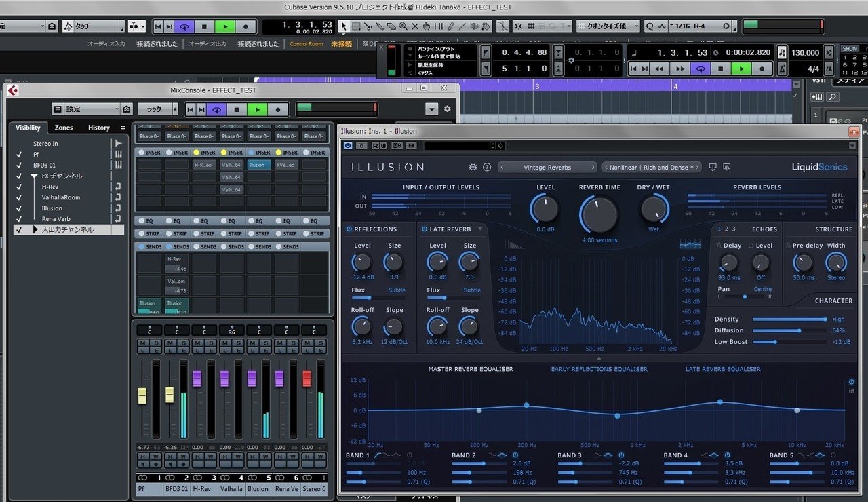Toggle Cycle loop in main Cubase toolbar

tap(184, 26)
